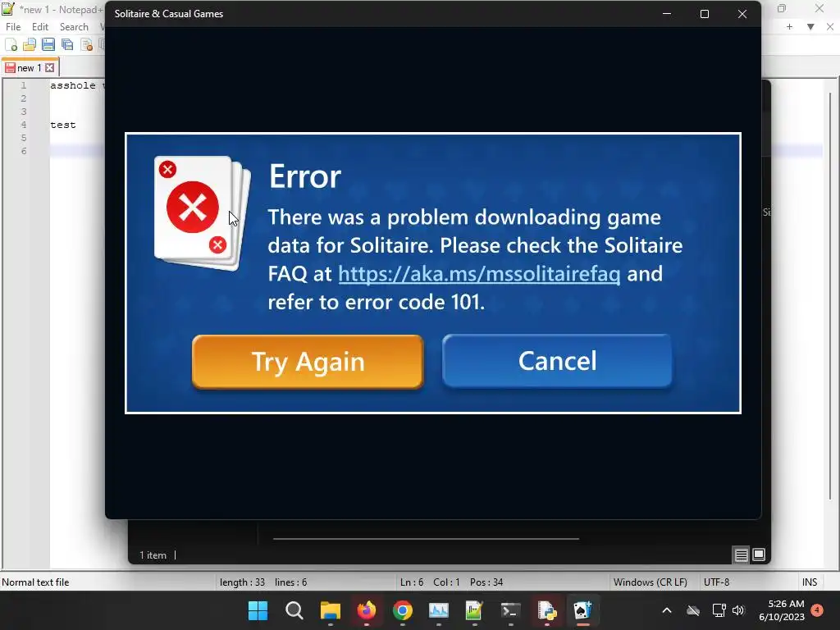The width and height of the screenshot is (840, 630).
Task: Click 'UTF-8' encoding in status bar
Action: 716,582
